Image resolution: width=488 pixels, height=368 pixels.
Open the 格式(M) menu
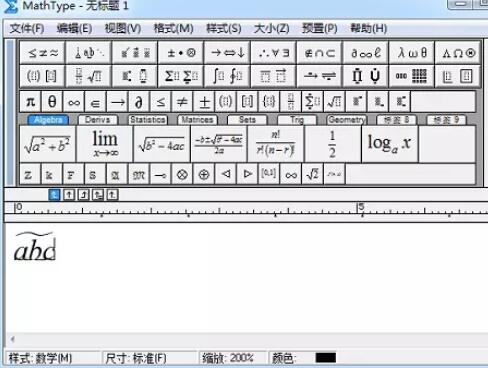173,28
